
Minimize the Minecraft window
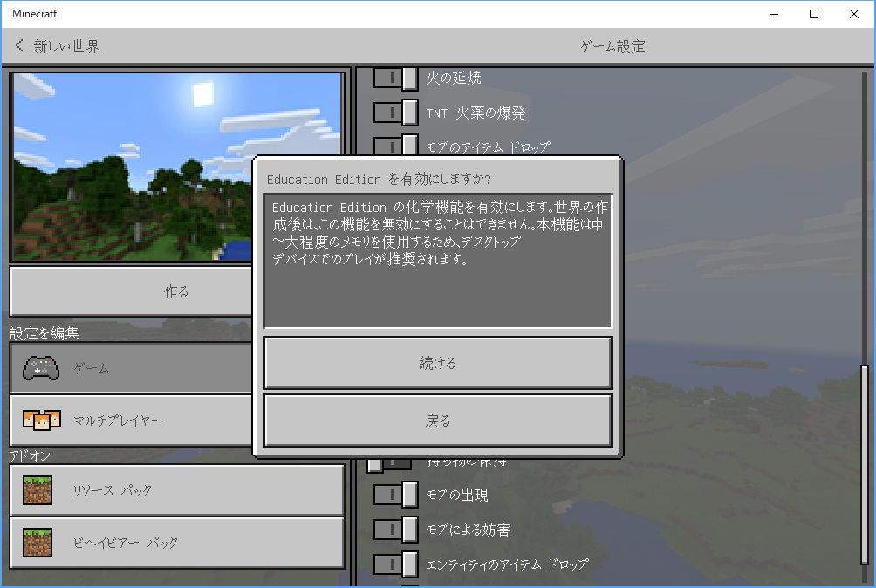point(774,14)
